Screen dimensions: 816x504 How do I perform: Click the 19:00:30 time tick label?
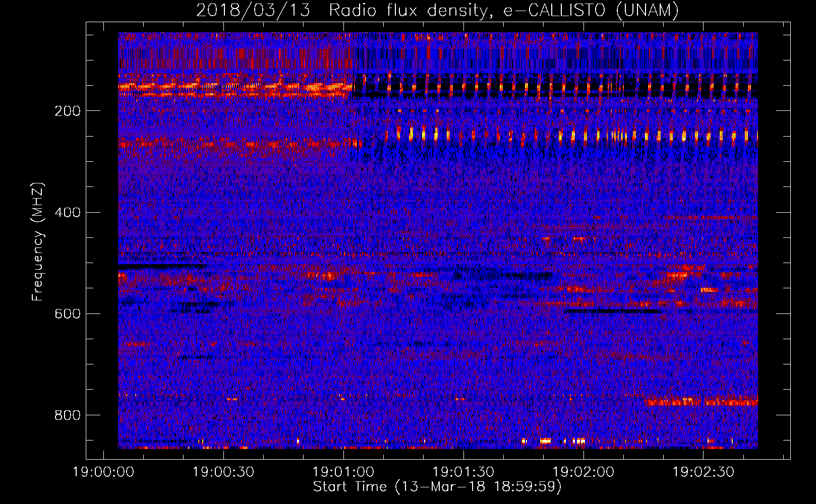pos(223,472)
